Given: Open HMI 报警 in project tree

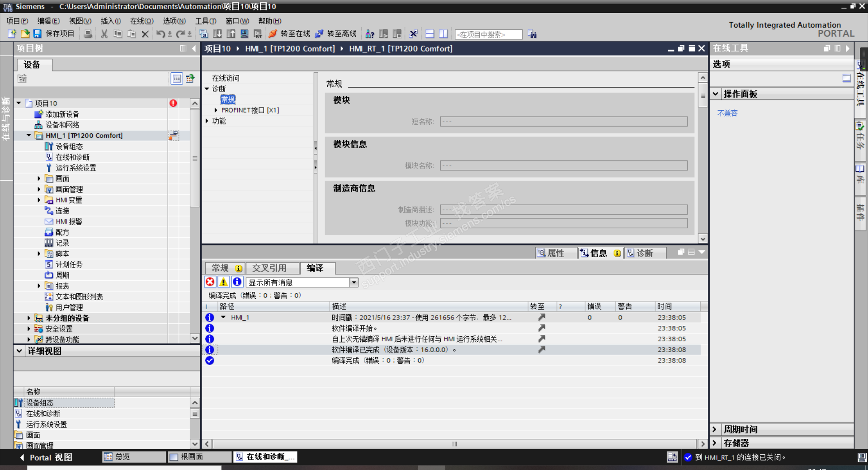Looking at the screenshot, I should 68,221.
